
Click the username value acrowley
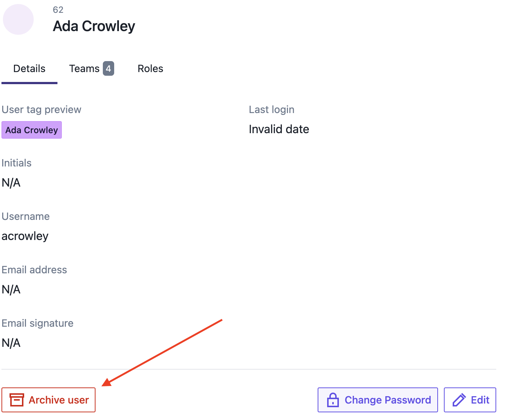pos(25,236)
